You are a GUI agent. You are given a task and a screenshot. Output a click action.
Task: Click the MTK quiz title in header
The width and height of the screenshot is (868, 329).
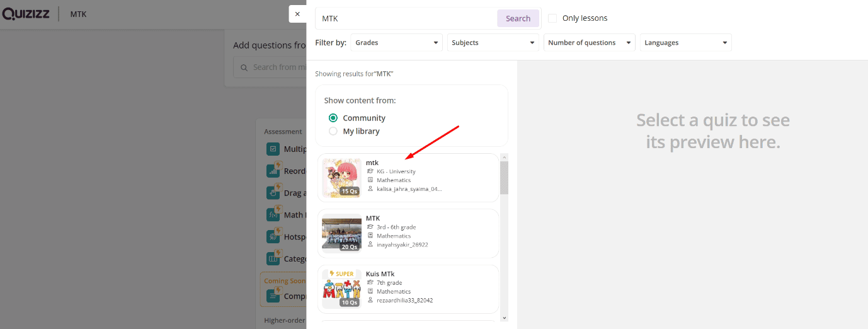(x=78, y=14)
